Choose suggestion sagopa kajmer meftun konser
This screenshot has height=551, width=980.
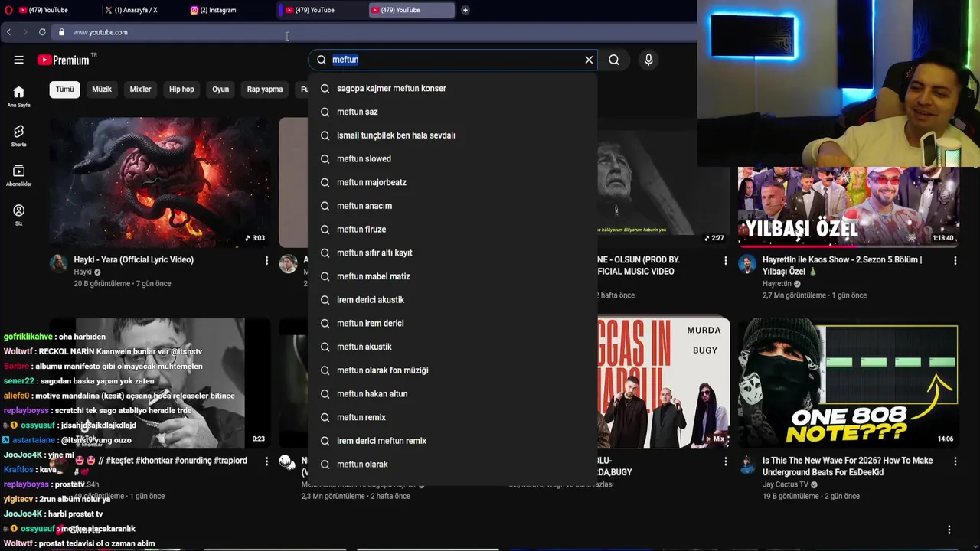point(452,88)
